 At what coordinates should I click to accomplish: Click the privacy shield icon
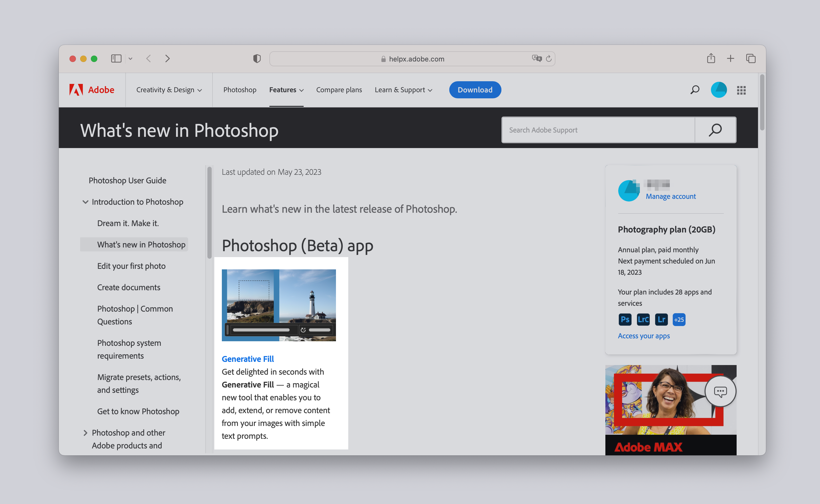[257, 59]
